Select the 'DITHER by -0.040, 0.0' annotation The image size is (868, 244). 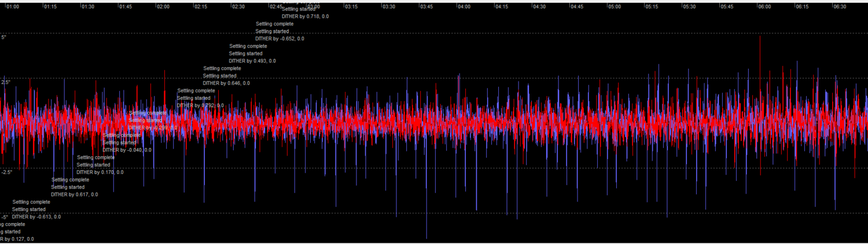coord(127,150)
